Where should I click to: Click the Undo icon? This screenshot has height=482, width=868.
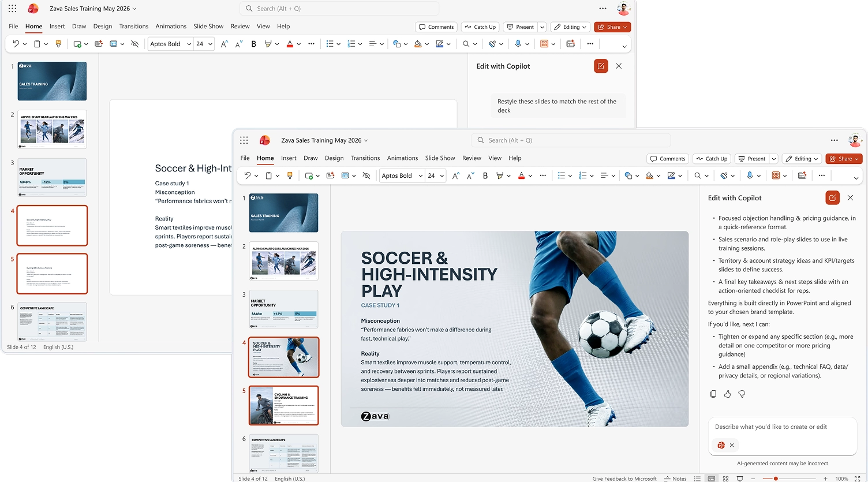(248, 175)
